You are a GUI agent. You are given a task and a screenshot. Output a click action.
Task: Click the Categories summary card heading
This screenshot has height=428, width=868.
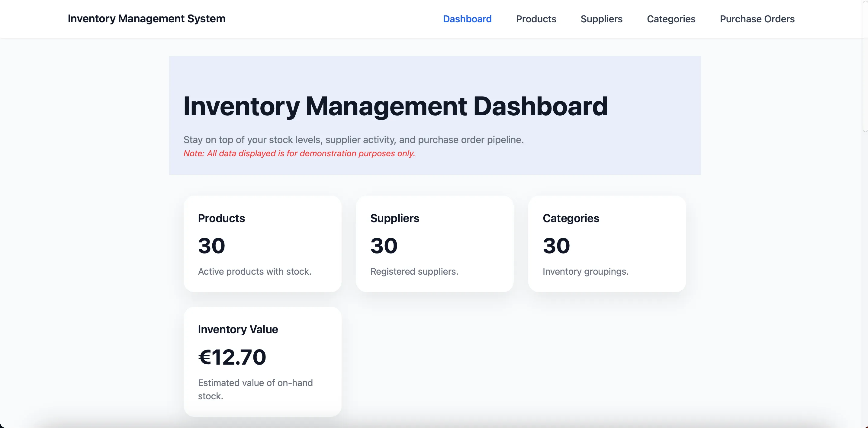click(x=571, y=218)
